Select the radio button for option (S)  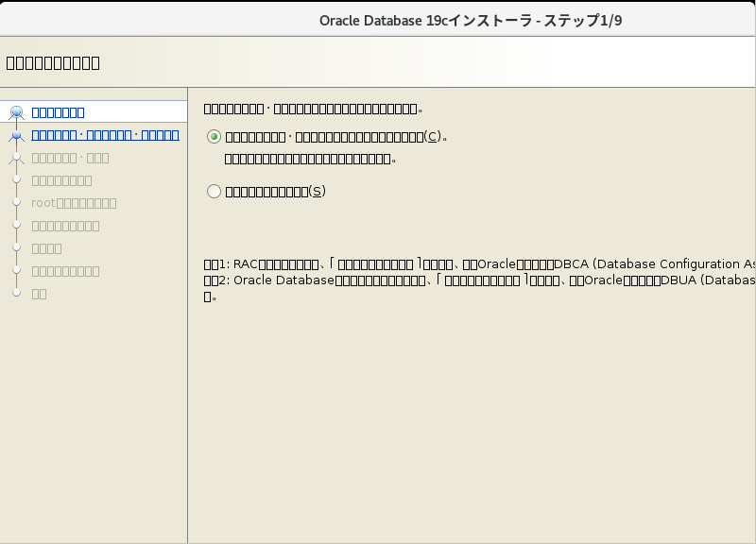click(x=214, y=192)
